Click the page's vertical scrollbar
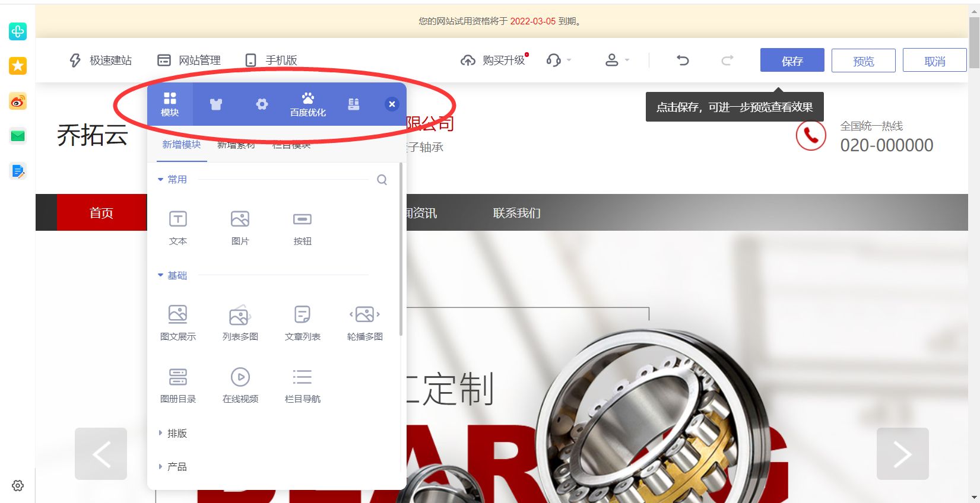Image resolution: width=980 pixels, height=503 pixels. point(974,42)
